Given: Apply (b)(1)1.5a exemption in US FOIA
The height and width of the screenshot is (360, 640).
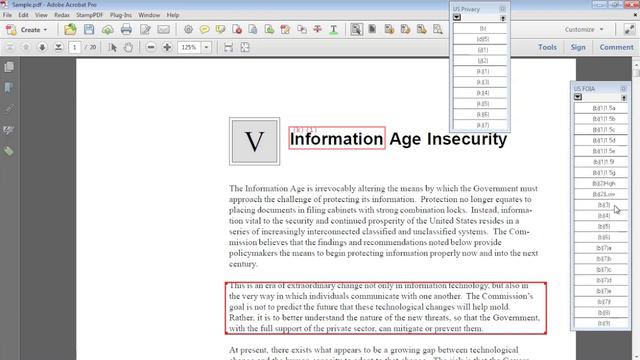Looking at the screenshot, I should [601, 108].
